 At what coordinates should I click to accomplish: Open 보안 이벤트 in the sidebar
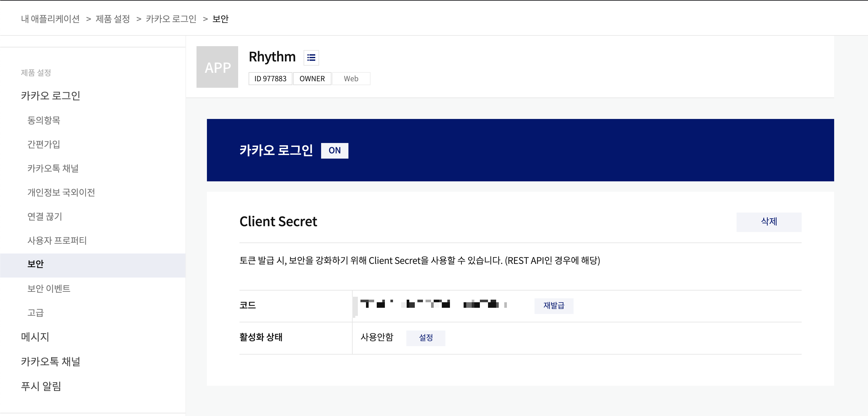coord(49,289)
